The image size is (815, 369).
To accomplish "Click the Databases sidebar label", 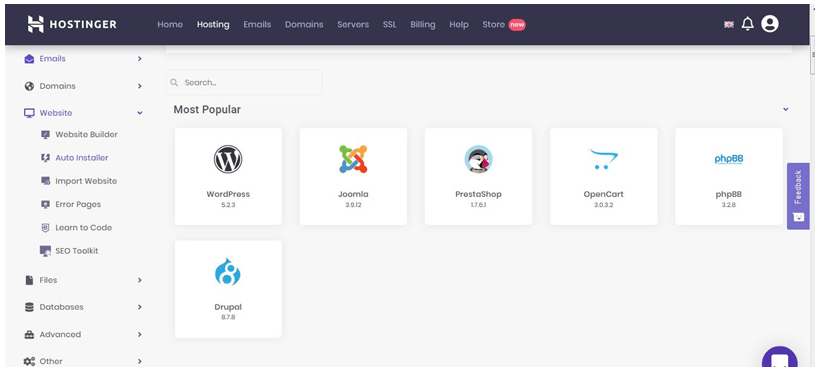I will click(61, 307).
